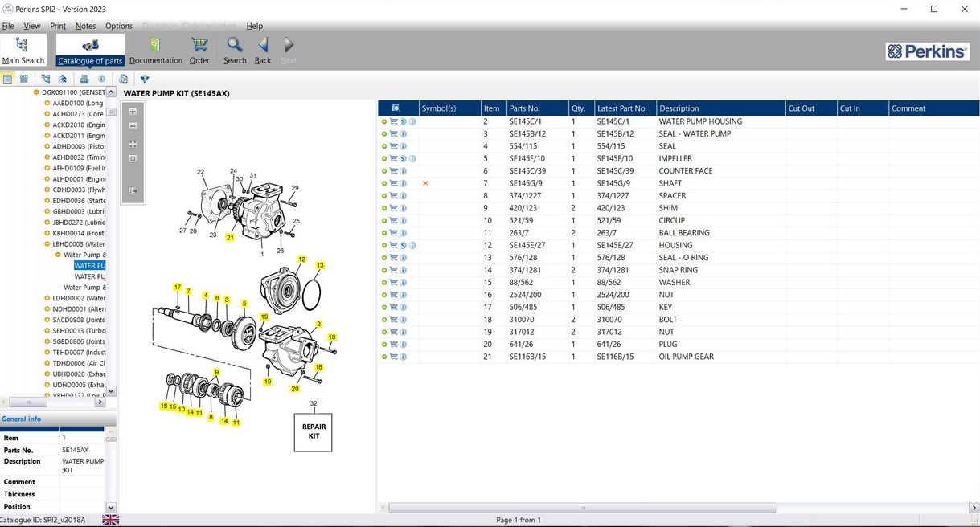
Task: Click the green gear icon for PLUG row
Action: pyautogui.click(x=384, y=345)
